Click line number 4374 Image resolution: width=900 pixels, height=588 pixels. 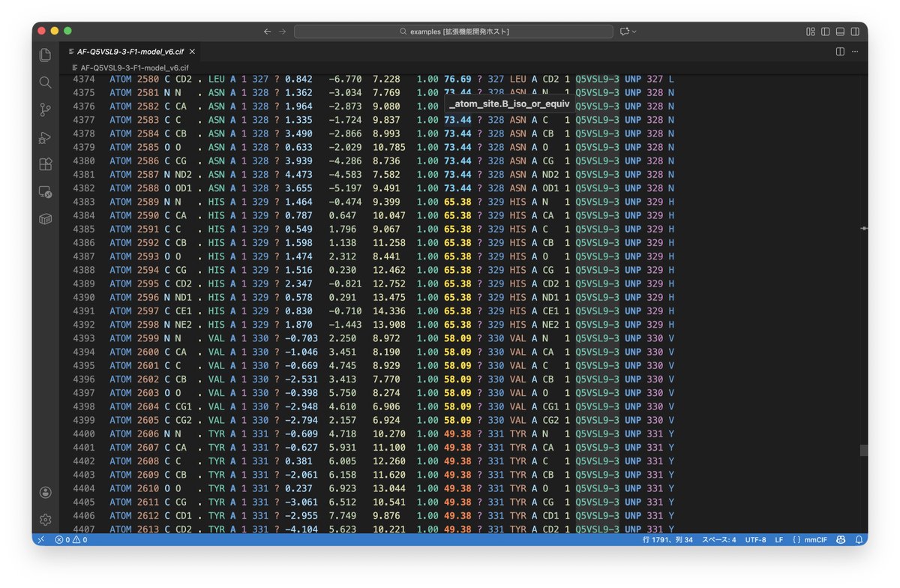[82, 79]
